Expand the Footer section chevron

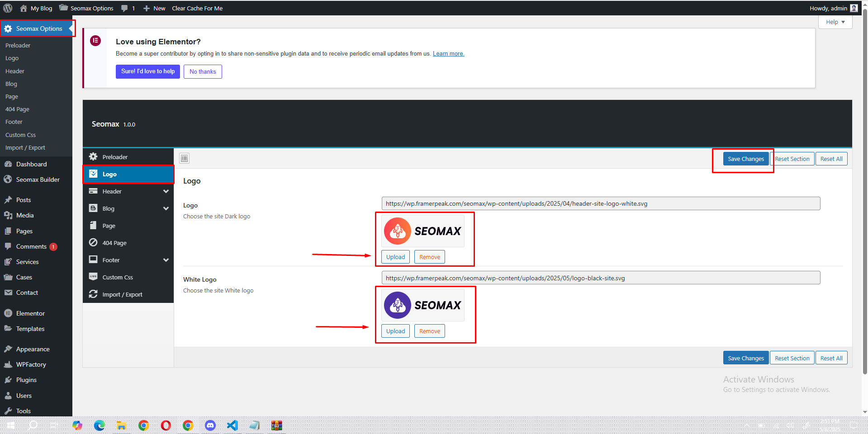click(166, 260)
